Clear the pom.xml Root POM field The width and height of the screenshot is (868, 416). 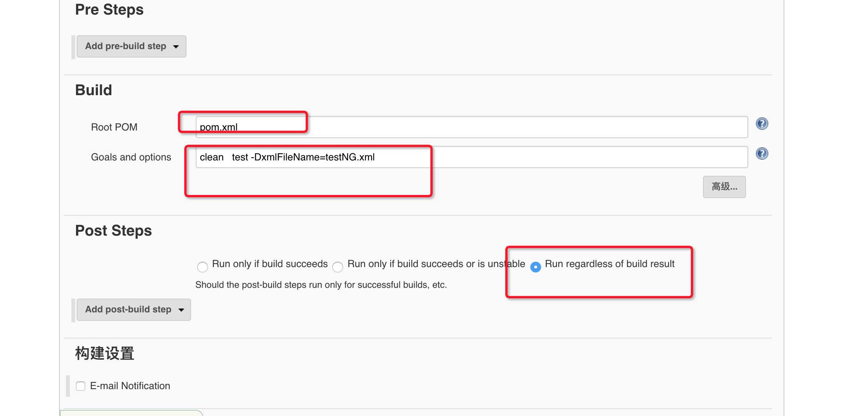249,126
